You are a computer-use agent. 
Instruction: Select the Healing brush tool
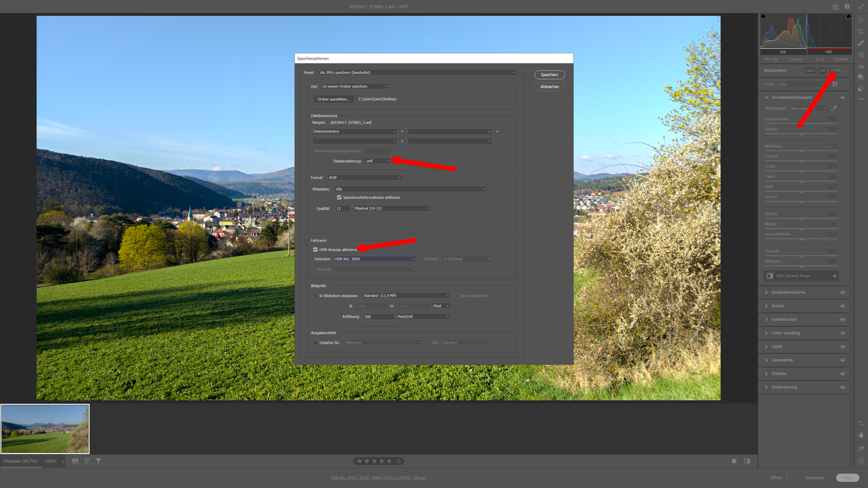tap(861, 43)
